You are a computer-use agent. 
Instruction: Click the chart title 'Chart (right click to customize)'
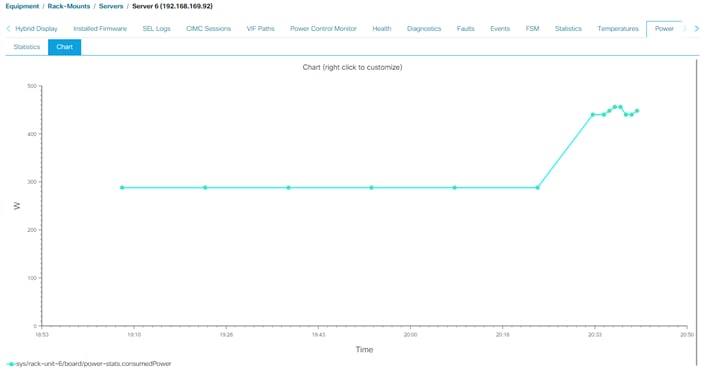352,67
